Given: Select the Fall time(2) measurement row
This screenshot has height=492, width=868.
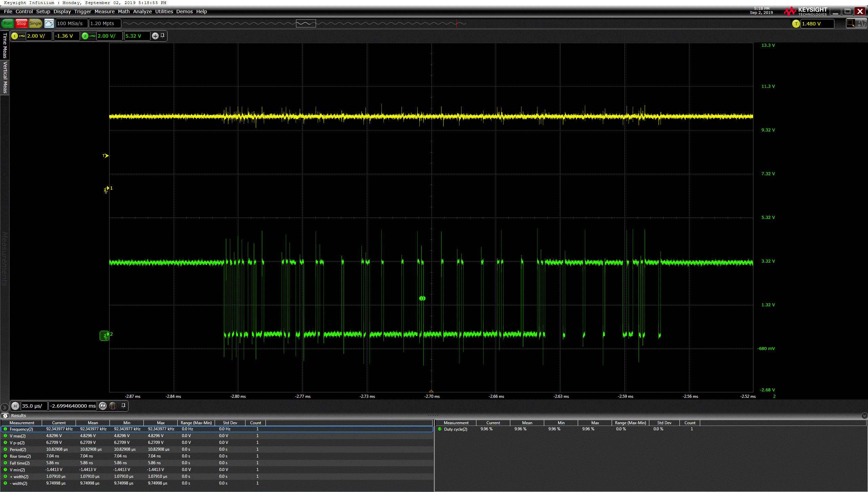Looking at the screenshot, I should coord(217,463).
